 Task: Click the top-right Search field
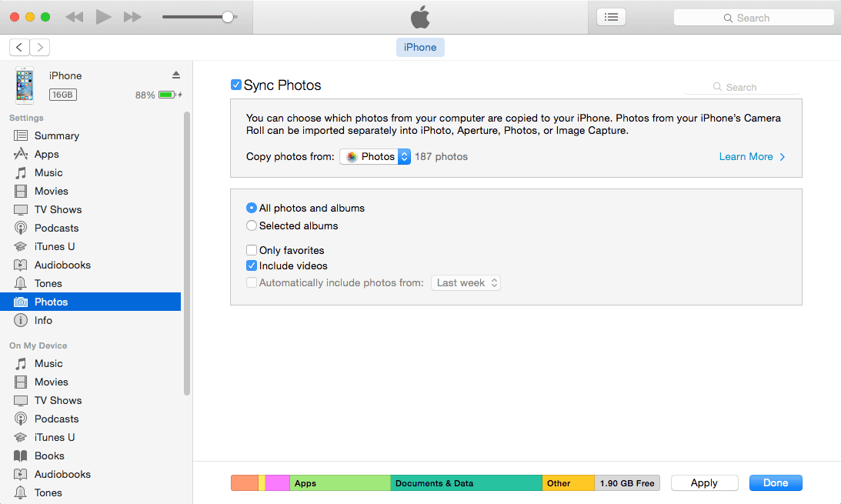point(753,18)
